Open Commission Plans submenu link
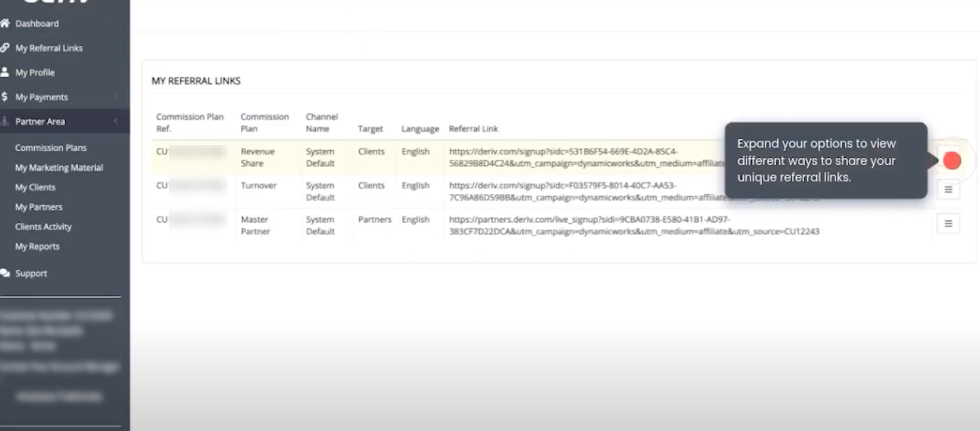The width and height of the screenshot is (980, 431). coord(50,148)
